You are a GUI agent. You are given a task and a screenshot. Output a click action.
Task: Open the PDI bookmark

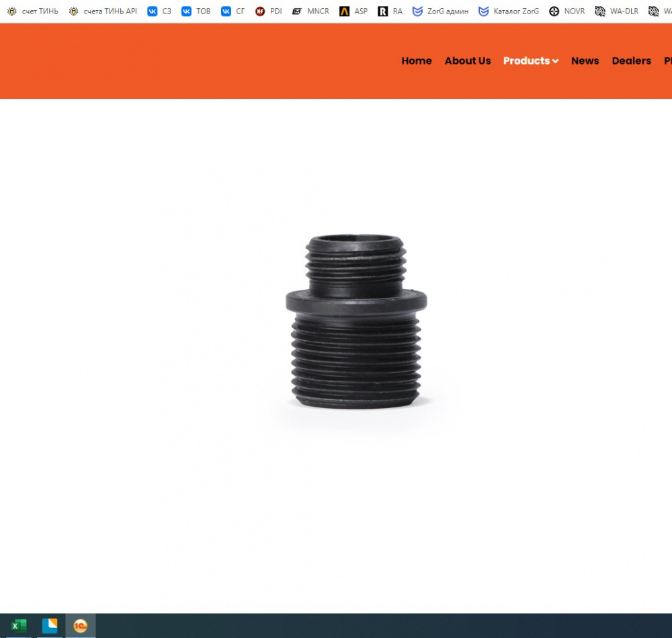tap(269, 11)
